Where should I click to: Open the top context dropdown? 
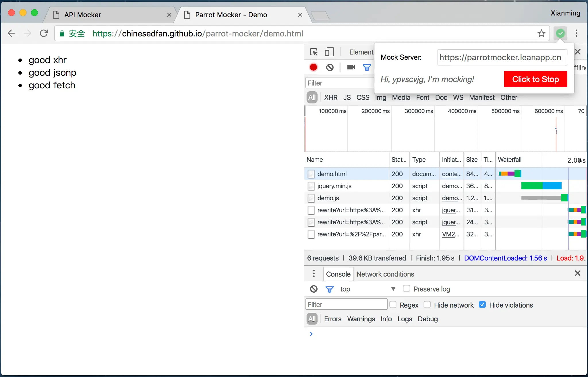tap(367, 289)
